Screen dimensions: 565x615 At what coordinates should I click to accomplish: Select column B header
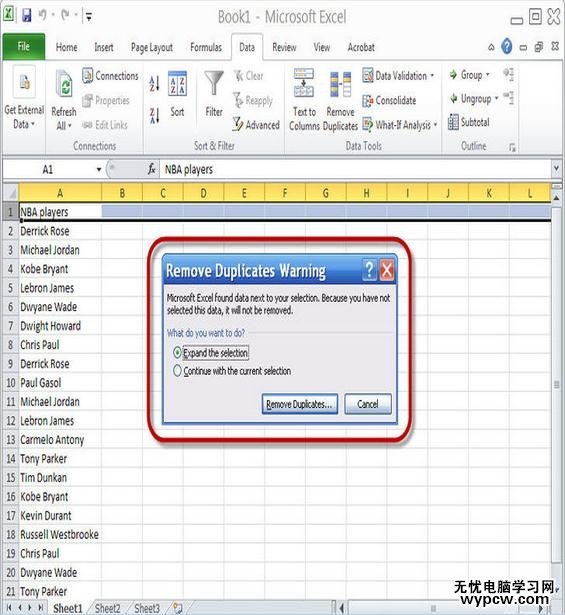[122, 193]
